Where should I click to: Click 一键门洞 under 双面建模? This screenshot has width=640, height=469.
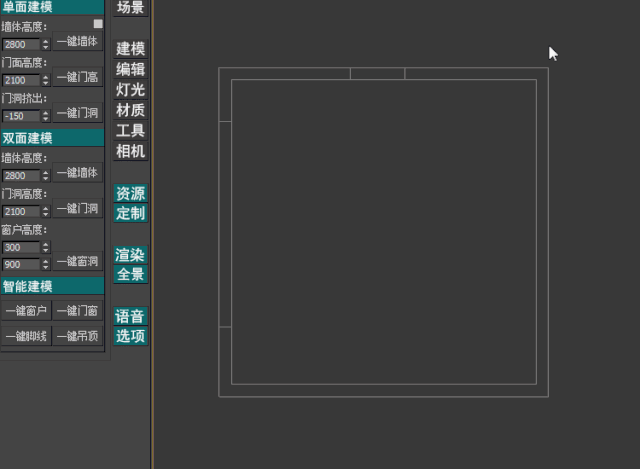click(x=77, y=209)
